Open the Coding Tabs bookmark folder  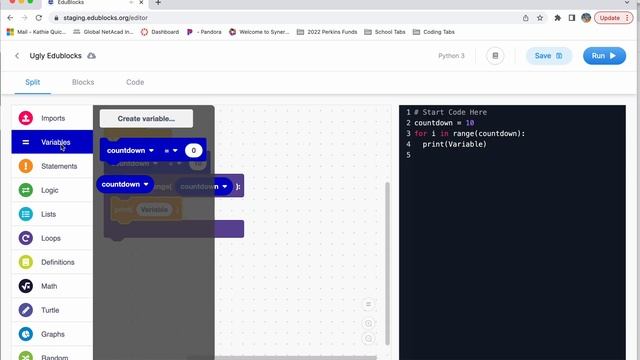[x=434, y=32]
